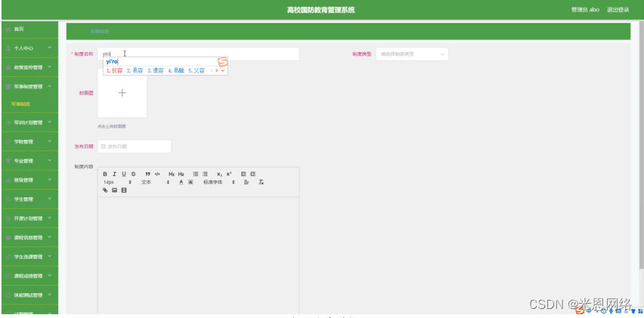Choose IME candidate 5 义容
This screenshot has width=644, height=318.
coord(197,70)
